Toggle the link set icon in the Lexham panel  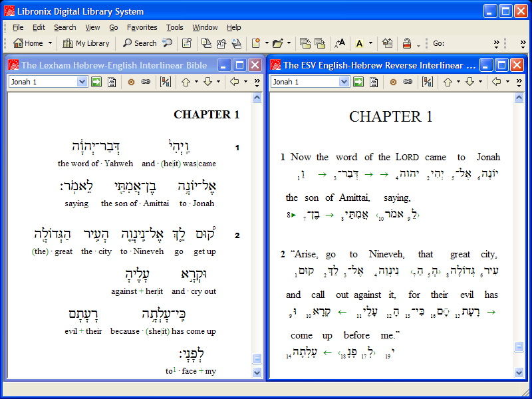[146, 82]
